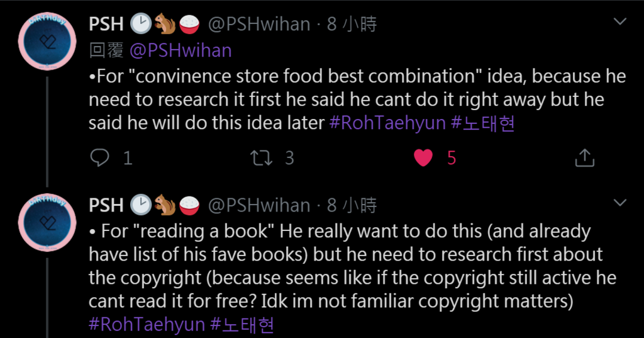Expand the second tweet's options chevron
The height and width of the screenshot is (338, 644).
coord(619,202)
